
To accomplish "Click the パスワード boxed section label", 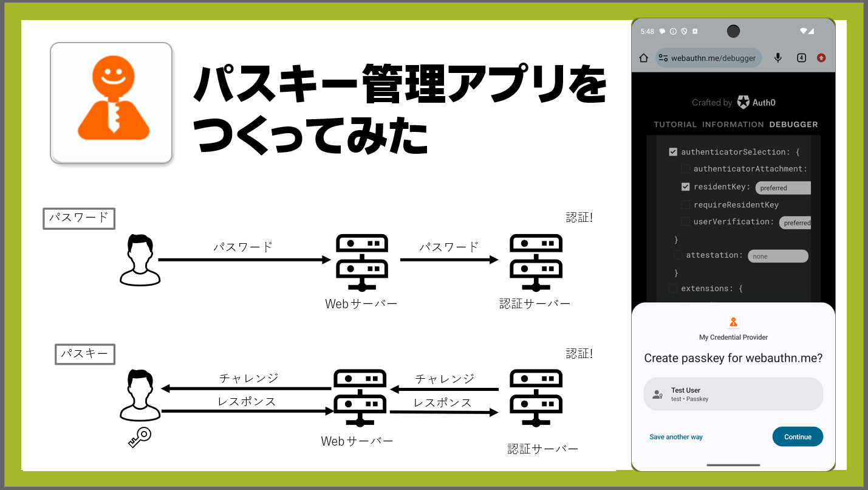I will coord(79,218).
